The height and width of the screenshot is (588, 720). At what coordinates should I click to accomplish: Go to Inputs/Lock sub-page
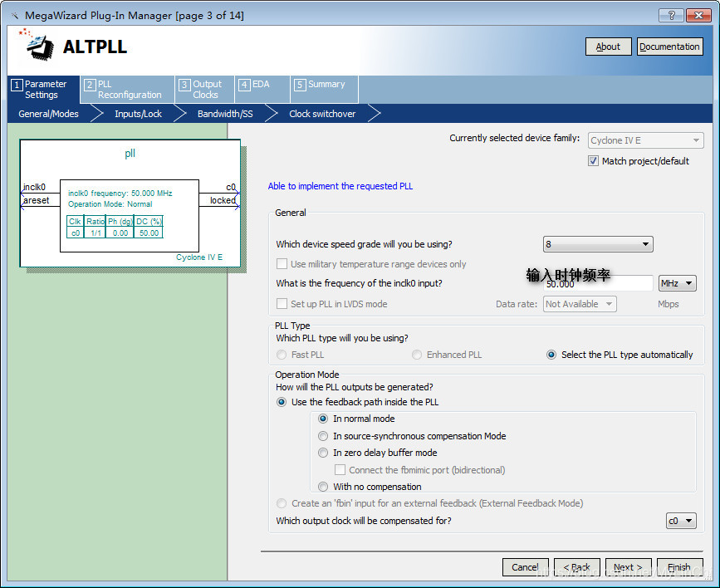pyautogui.click(x=138, y=114)
